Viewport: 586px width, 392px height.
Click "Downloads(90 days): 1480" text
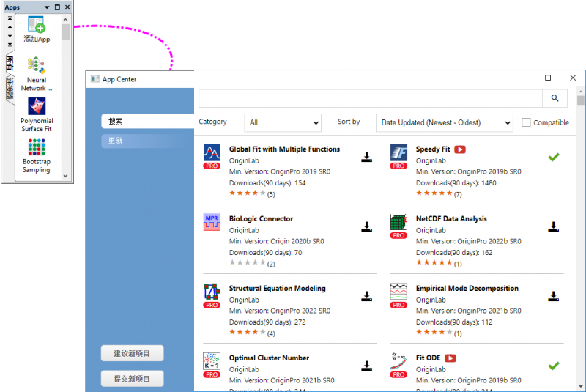(456, 182)
